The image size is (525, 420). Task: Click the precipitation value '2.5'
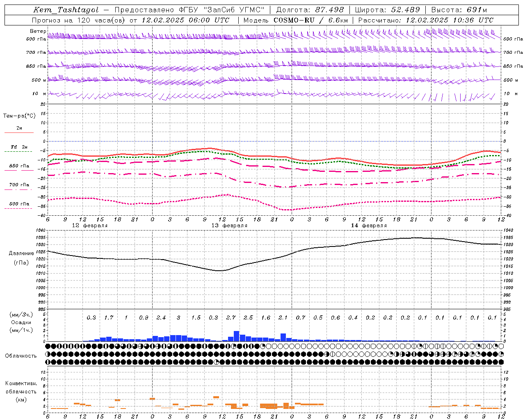point(248,317)
